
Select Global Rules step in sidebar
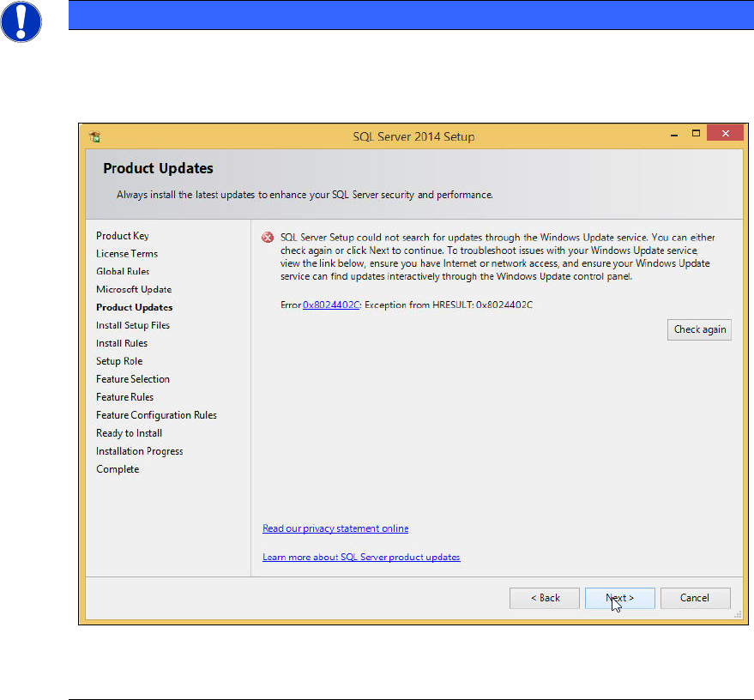tap(123, 271)
